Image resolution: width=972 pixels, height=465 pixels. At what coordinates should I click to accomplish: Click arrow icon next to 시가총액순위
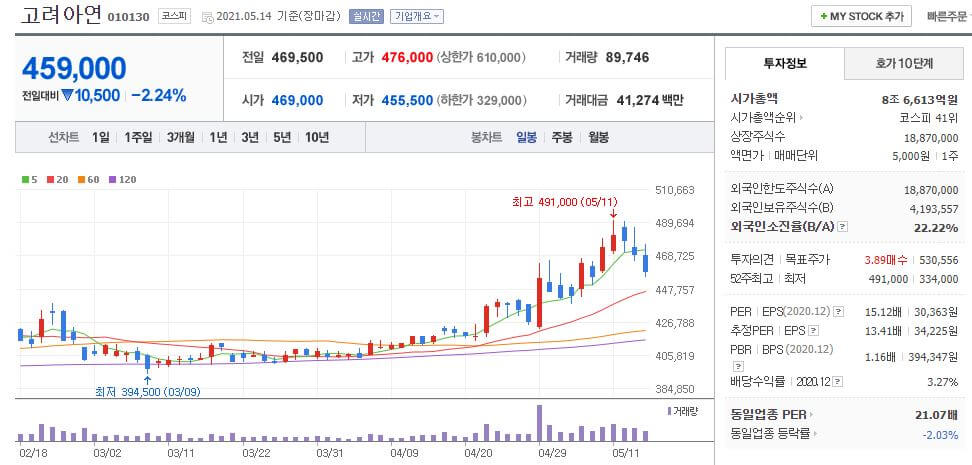(801, 118)
